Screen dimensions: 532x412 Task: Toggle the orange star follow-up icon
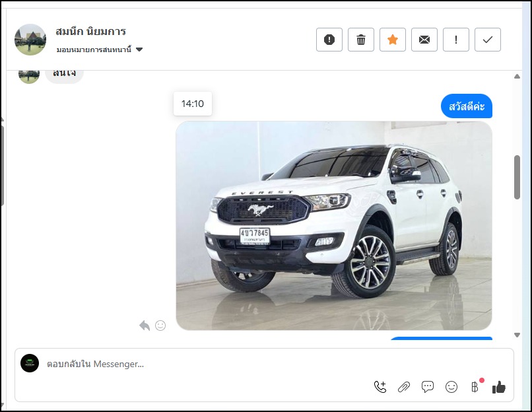click(393, 40)
